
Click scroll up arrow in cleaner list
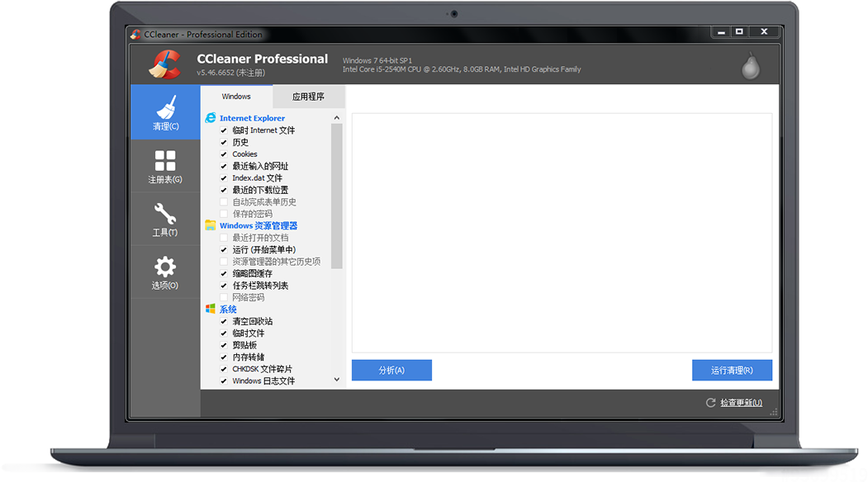pos(337,118)
